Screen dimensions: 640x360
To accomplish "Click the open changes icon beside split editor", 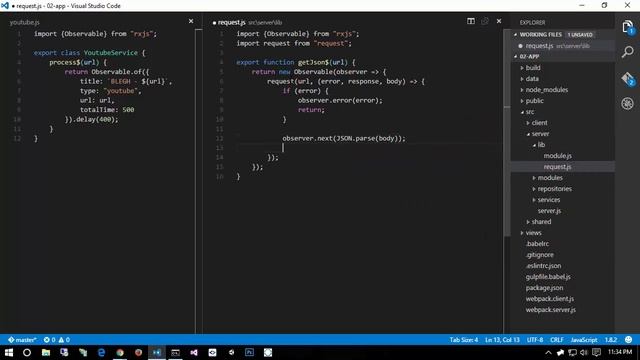I will (x=484, y=21).
